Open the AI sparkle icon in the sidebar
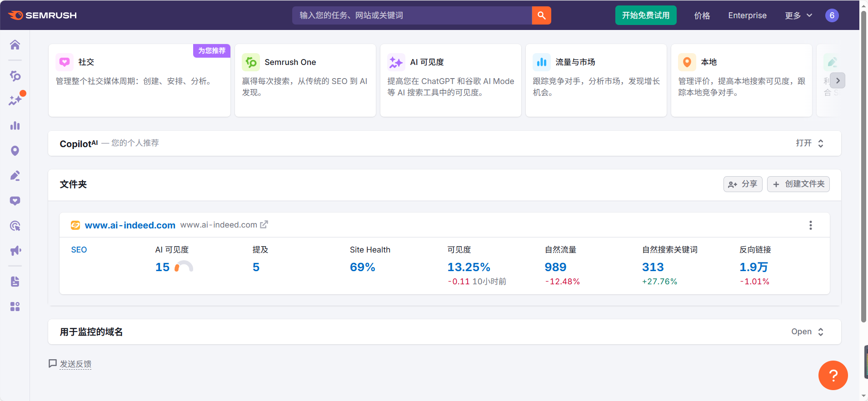 click(x=15, y=100)
